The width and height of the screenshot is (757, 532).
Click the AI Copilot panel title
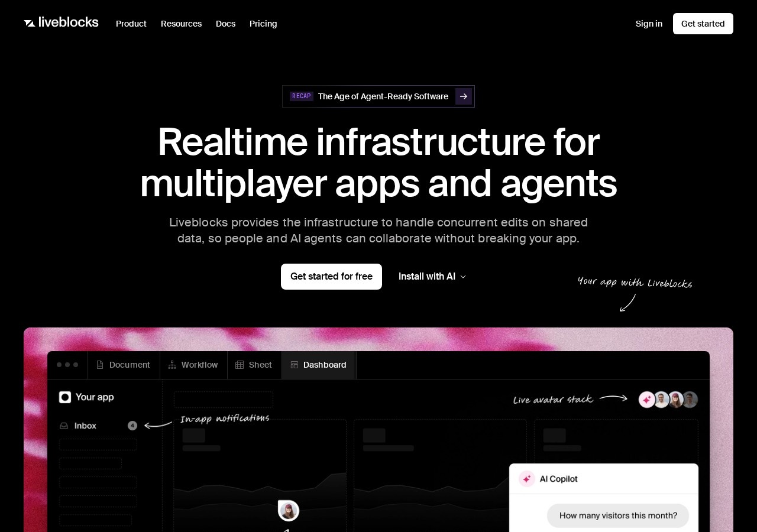coord(558,479)
